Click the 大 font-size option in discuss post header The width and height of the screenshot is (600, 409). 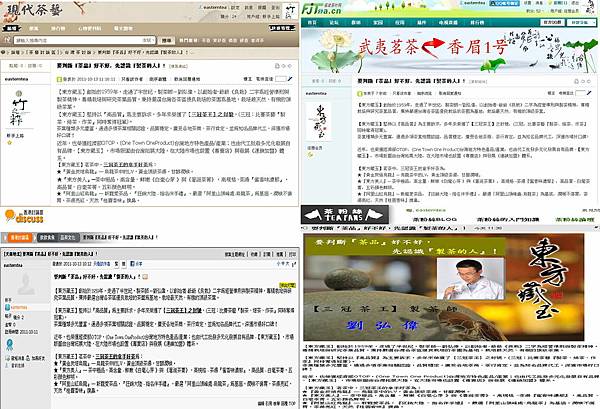click(x=287, y=264)
